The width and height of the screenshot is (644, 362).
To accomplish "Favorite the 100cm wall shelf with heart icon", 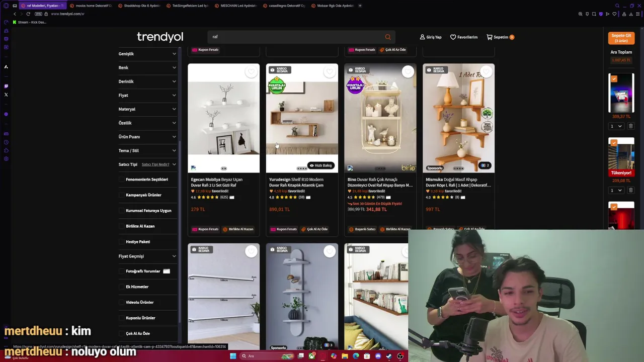I will click(251, 251).
